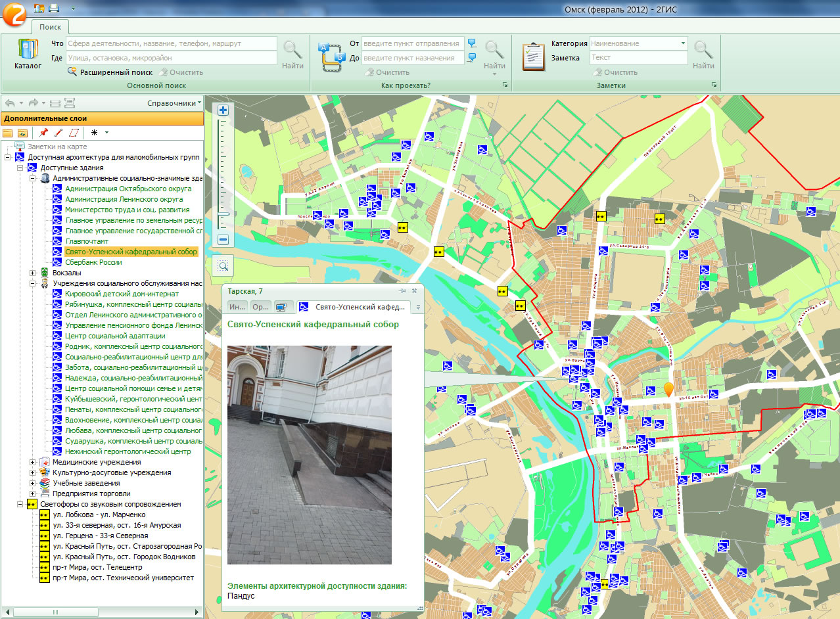Select the Свято-Успенский кафед... card tab
The height and width of the screenshot is (619, 840).
pyautogui.click(x=354, y=307)
